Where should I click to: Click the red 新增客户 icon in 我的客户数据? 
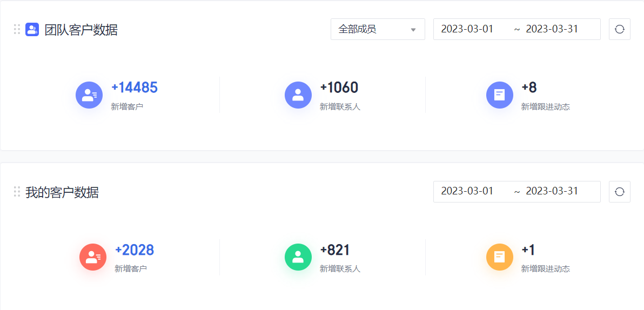[93, 257]
